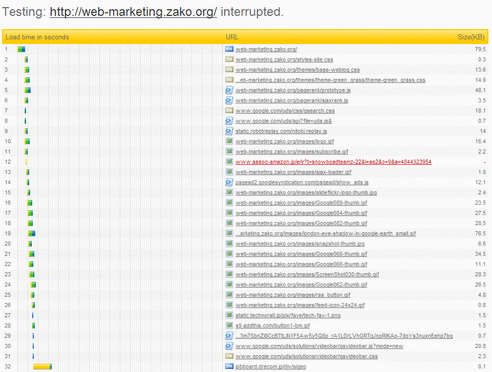This screenshot has height=372, width=492.
Task: Click the 'Load time in seconds' column header
Action: (x=37, y=37)
